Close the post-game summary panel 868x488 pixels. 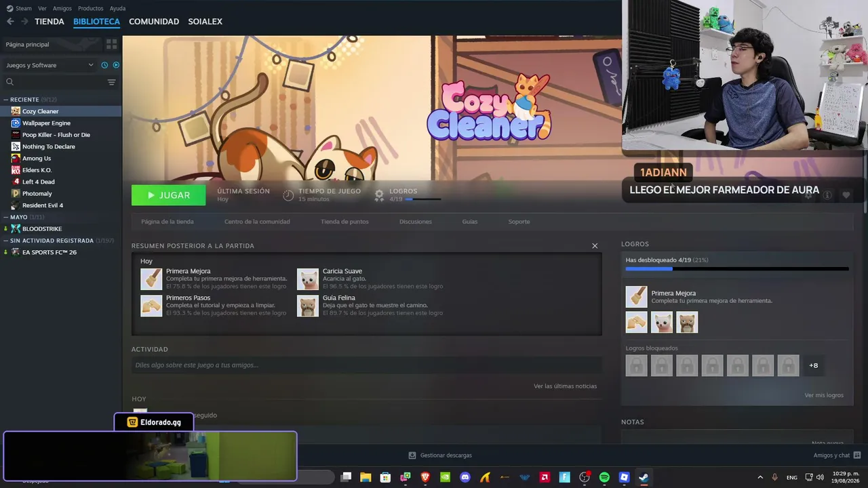point(595,246)
